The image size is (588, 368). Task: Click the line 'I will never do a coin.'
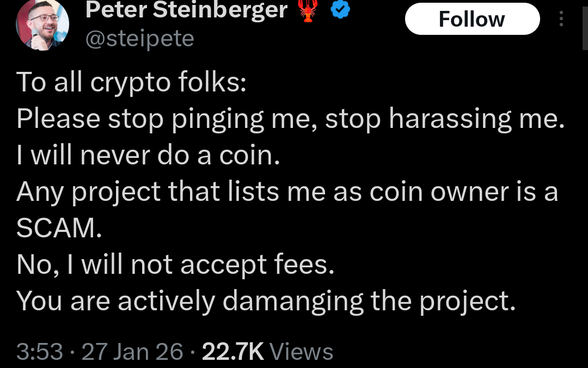(148, 155)
